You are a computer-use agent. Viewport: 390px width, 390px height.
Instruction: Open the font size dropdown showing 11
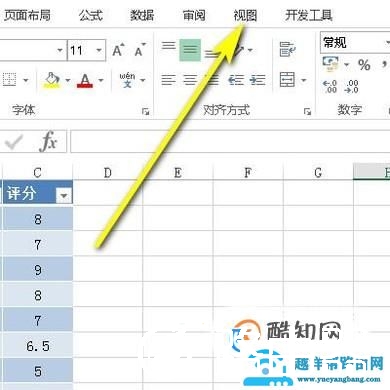click(x=99, y=50)
